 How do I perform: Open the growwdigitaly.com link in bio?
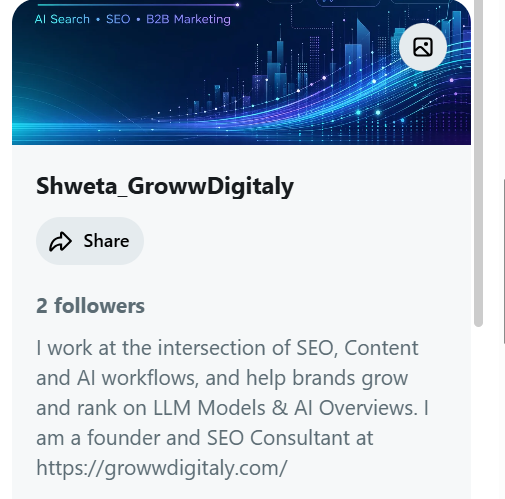162,468
